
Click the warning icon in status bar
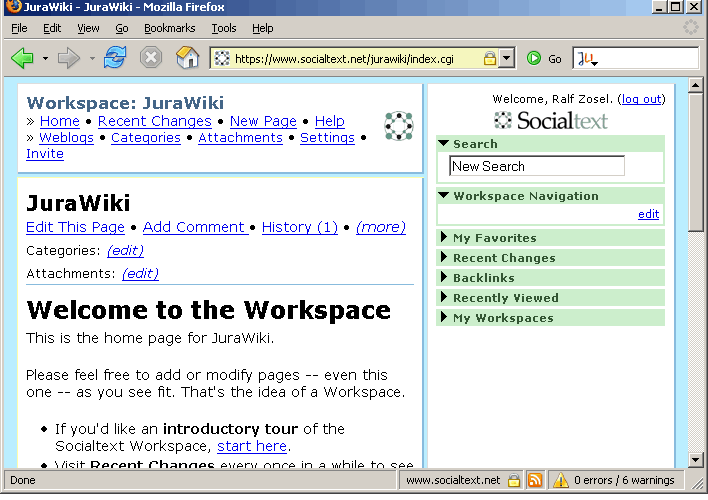(x=561, y=480)
